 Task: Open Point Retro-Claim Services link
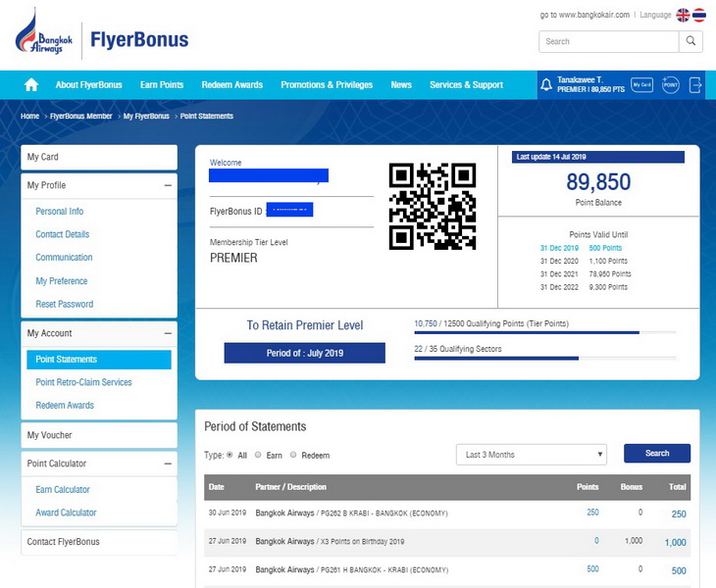tap(83, 382)
